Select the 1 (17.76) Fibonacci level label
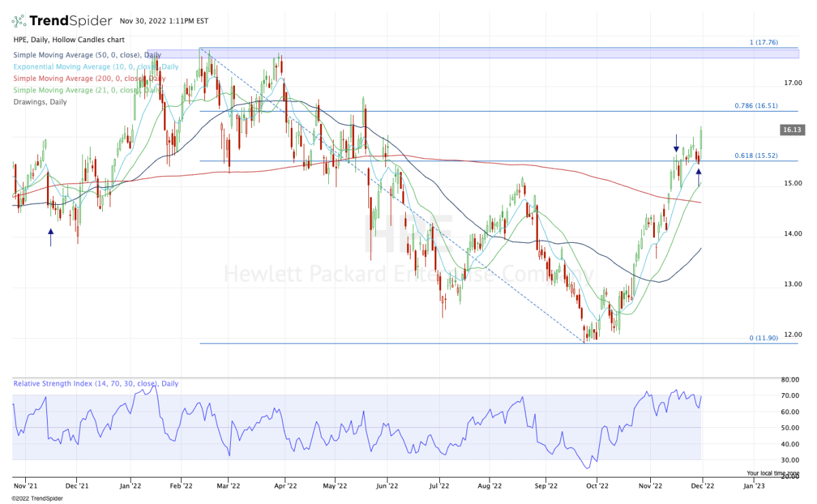817x504 pixels. (x=763, y=43)
